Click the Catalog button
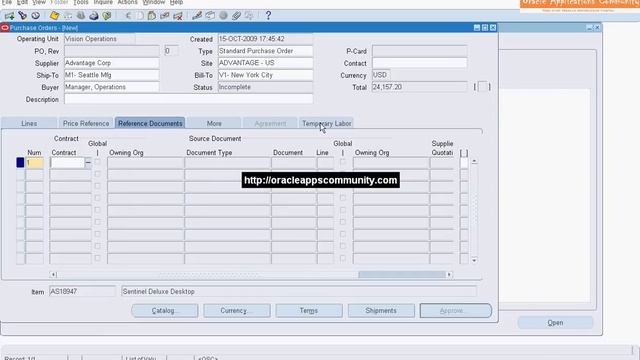Image resolution: width=640 pixels, height=360 pixels. point(165,311)
